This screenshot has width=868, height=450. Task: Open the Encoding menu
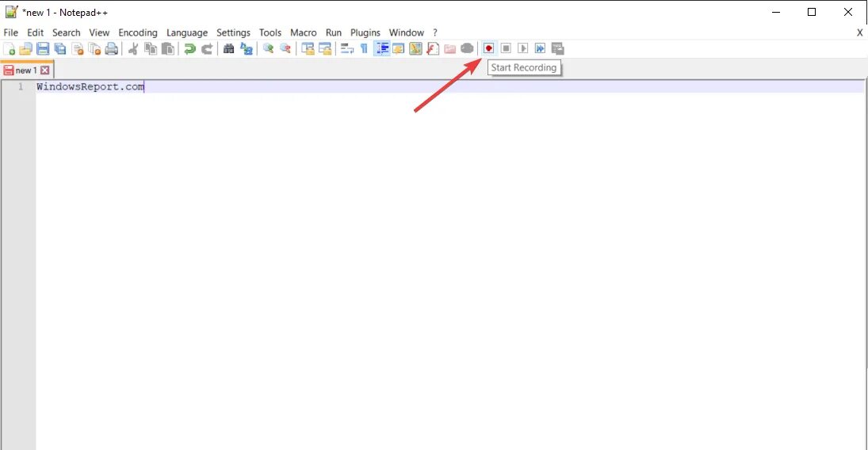(138, 32)
